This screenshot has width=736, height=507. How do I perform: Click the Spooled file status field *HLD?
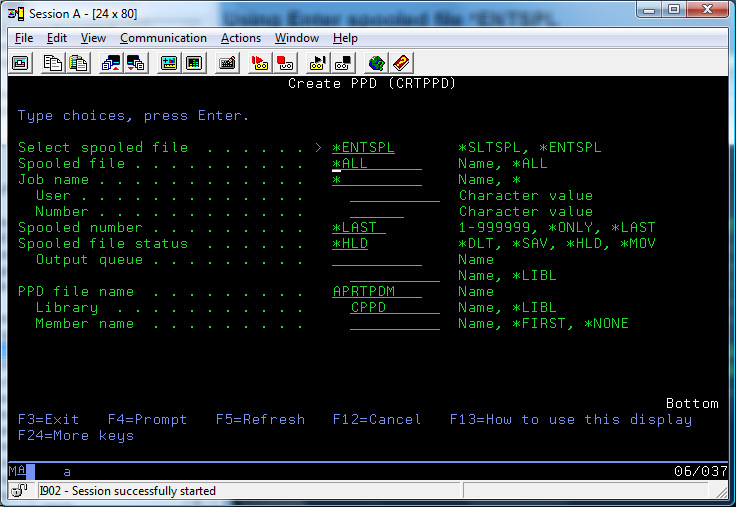pyautogui.click(x=350, y=244)
